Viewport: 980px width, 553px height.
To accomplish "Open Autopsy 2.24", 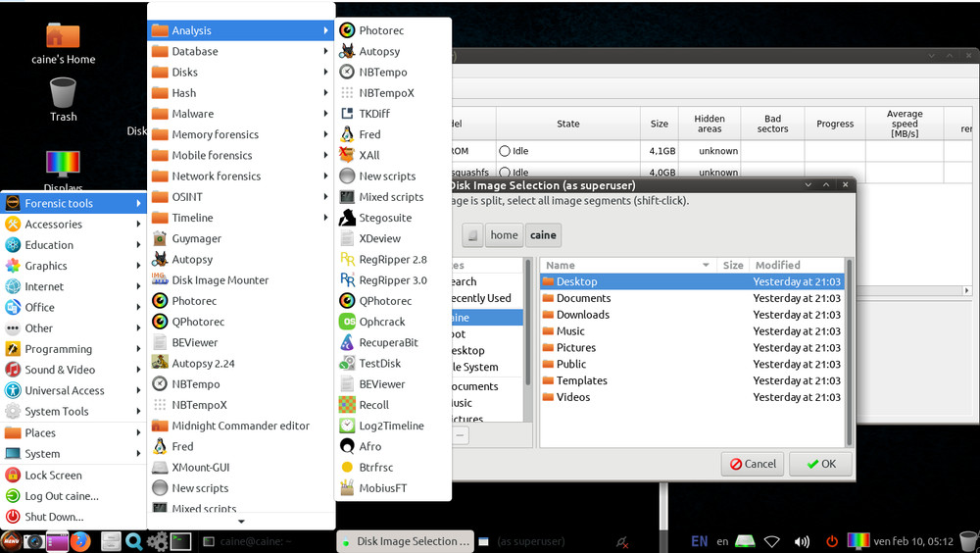I will [x=203, y=364].
